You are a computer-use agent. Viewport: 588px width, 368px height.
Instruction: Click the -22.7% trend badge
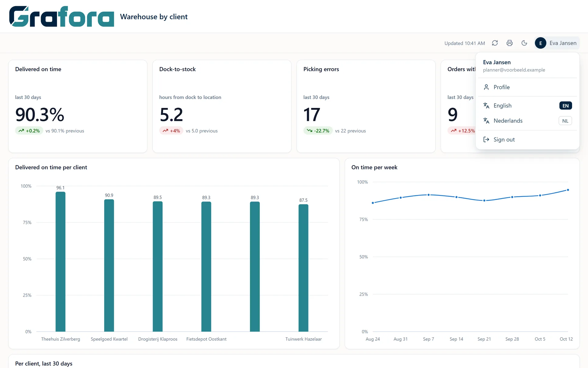click(318, 131)
